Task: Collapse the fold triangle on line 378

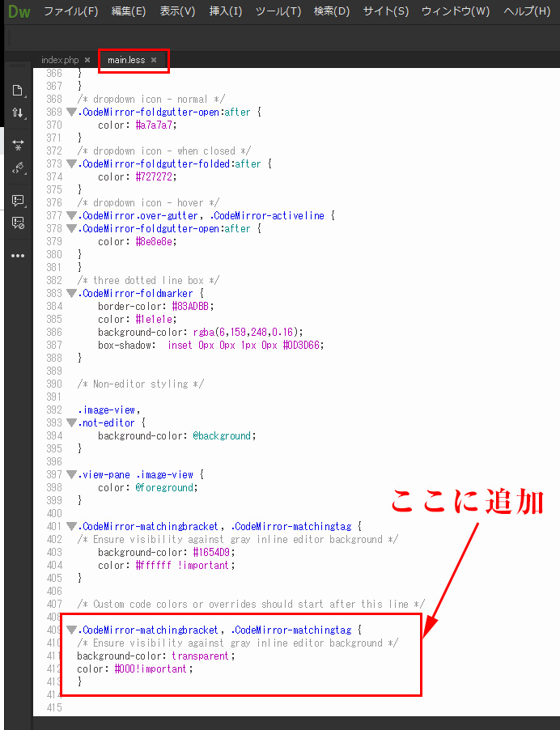Action: (71, 228)
